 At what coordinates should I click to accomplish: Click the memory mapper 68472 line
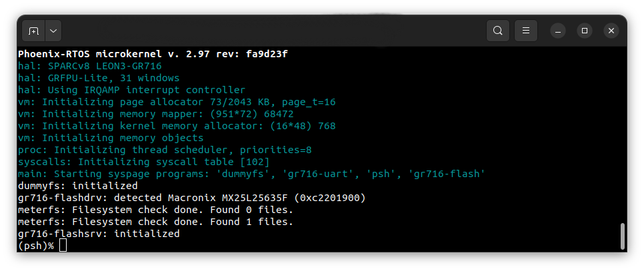[155, 114]
